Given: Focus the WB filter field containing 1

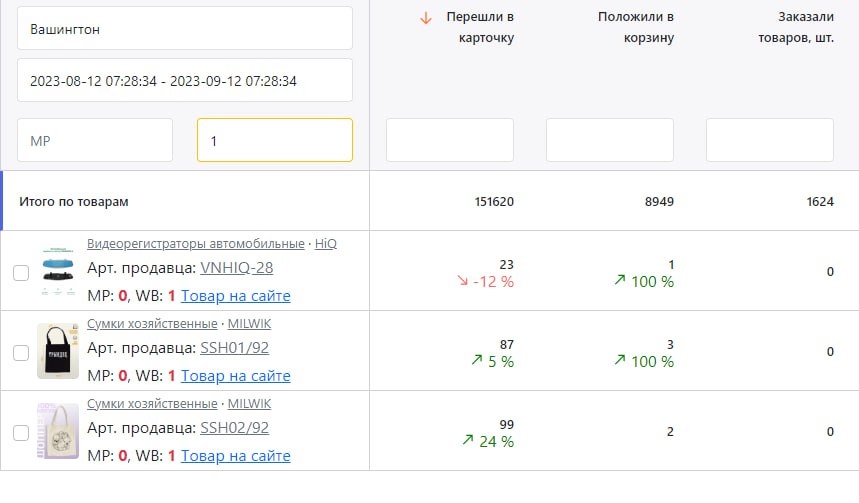Looking at the screenshot, I should 275,140.
